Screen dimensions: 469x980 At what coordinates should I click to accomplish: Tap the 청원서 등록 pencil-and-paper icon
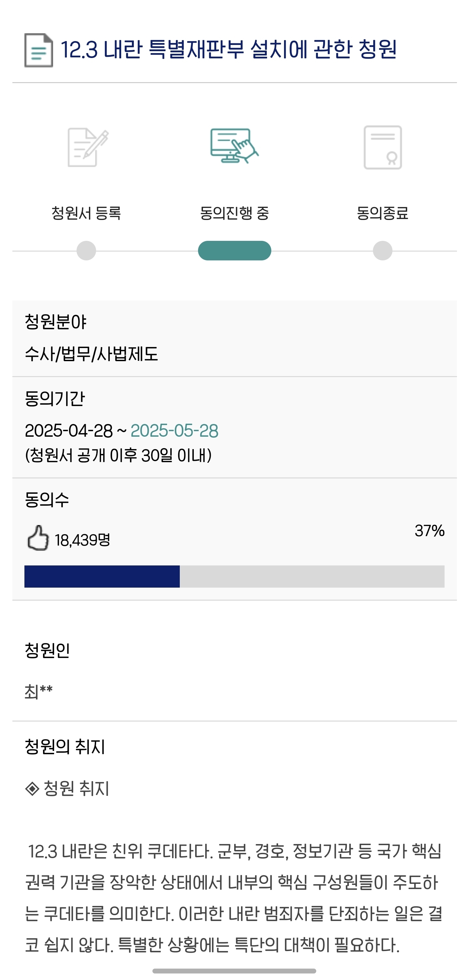tap(87, 147)
